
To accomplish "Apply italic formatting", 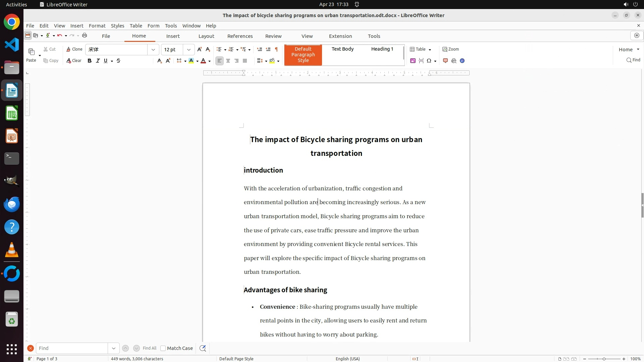I will 98,61.
